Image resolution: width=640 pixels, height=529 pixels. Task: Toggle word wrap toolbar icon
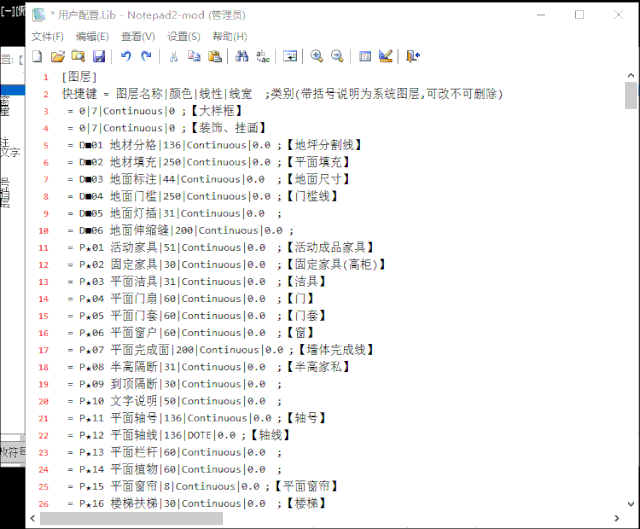(x=290, y=56)
